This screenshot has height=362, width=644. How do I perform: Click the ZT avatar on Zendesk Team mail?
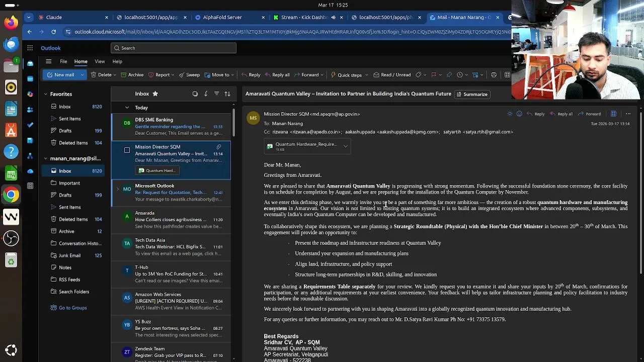pos(127,352)
